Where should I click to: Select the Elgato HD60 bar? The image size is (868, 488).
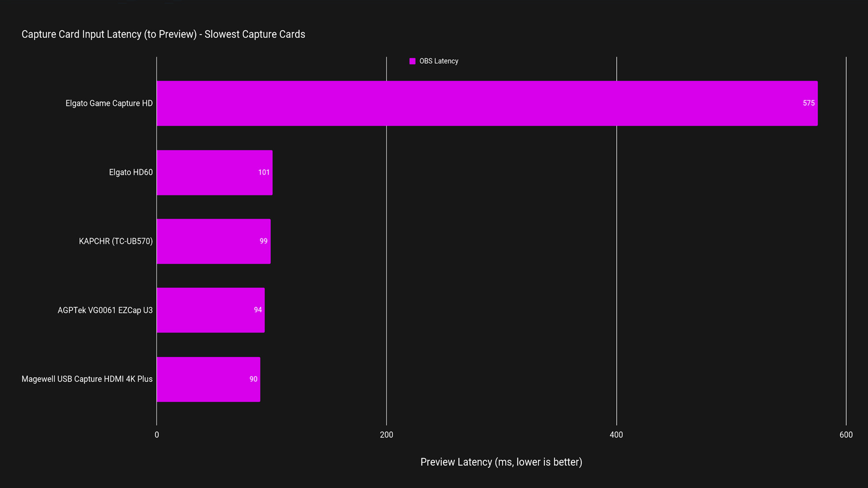[214, 173]
